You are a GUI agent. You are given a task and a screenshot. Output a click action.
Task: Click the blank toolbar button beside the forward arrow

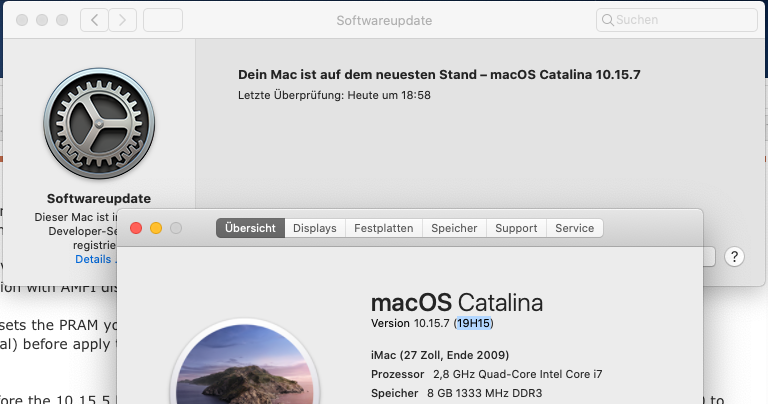163,20
